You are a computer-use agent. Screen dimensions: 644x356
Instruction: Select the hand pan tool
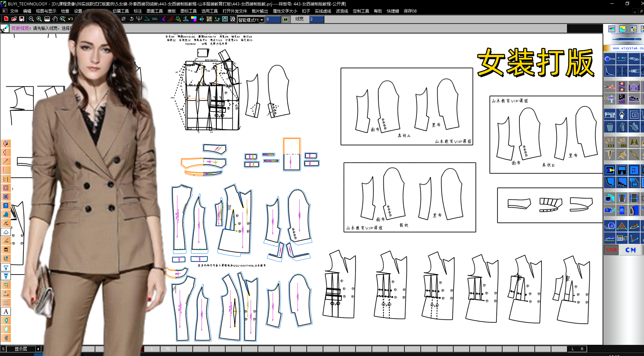[x=55, y=19]
